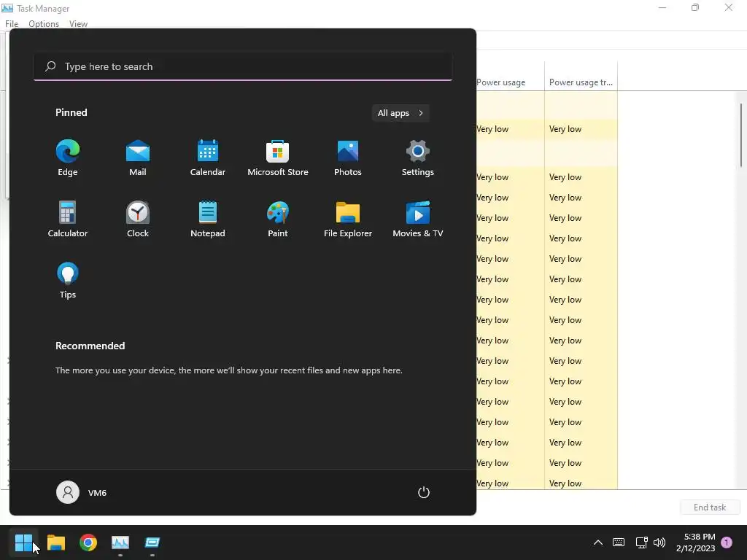Open the touch keyboard tray icon
The image size is (747, 560).
[x=619, y=542]
